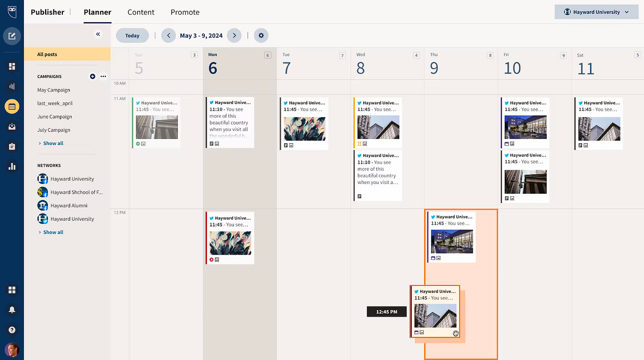Click the Today button
Viewport: 644px width, 360px height.
(132, 35)
